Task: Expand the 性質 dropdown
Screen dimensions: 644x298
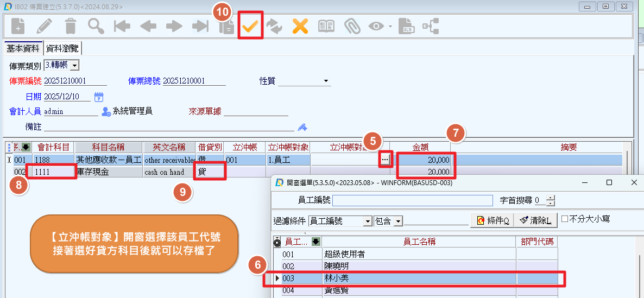Action: click(x=326, y=81)
